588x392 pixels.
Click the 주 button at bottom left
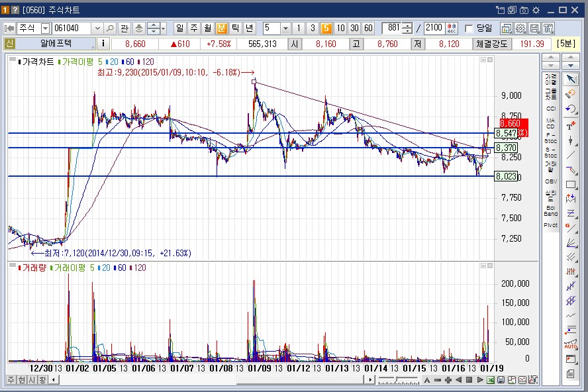11,380
